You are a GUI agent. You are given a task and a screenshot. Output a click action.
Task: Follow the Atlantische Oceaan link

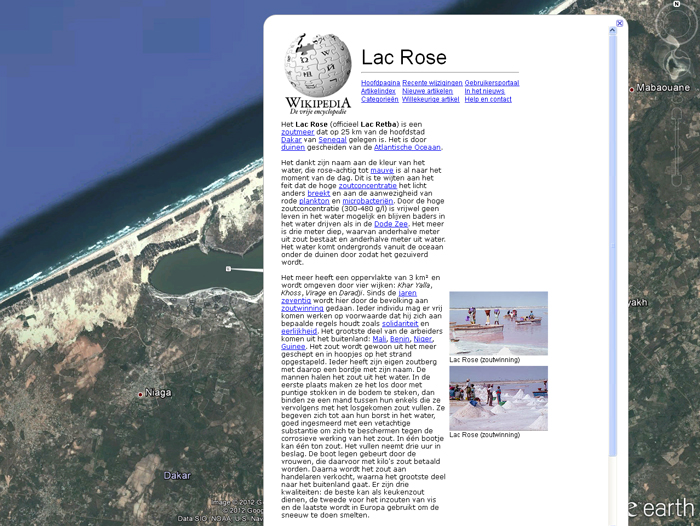407,147
